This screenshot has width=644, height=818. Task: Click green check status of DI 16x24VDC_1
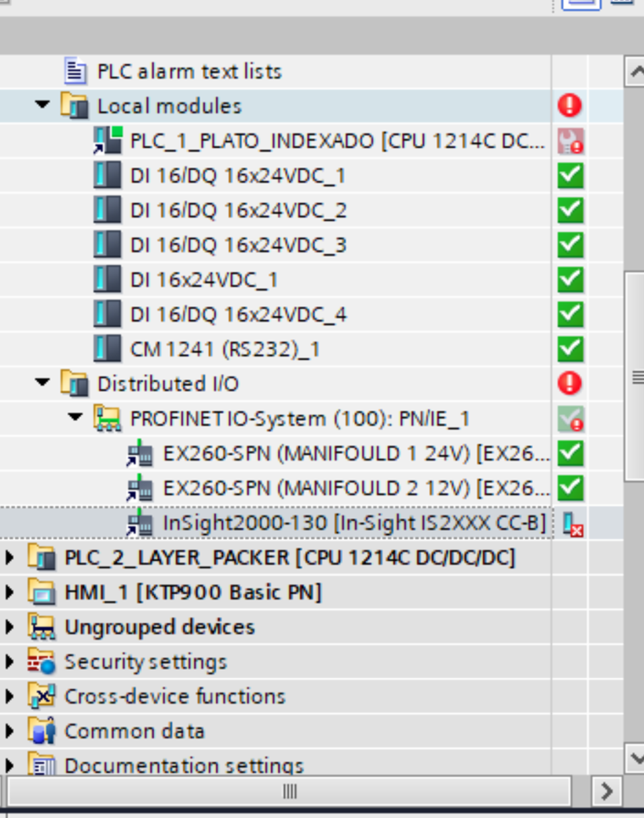click(570, 279)
